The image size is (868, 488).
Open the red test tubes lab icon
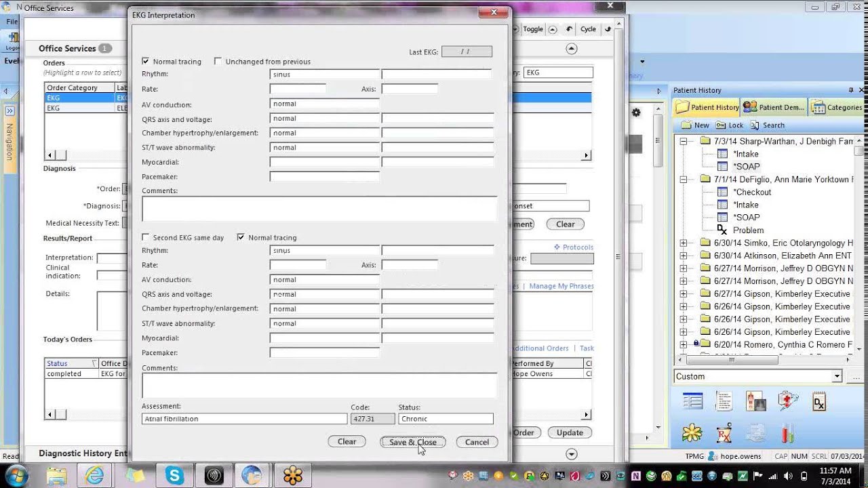[x=788, y=433]
